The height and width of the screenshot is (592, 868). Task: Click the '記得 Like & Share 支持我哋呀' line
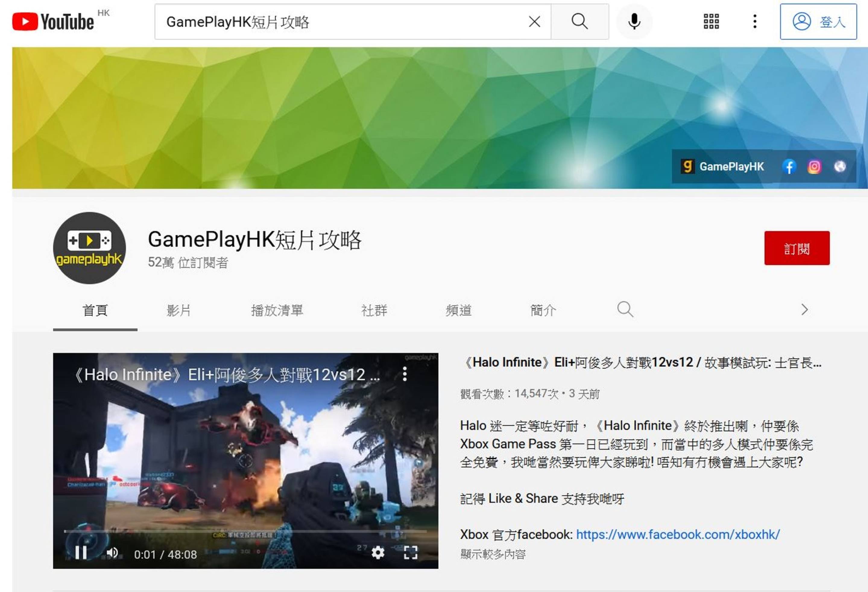click(x=542, y=499)
